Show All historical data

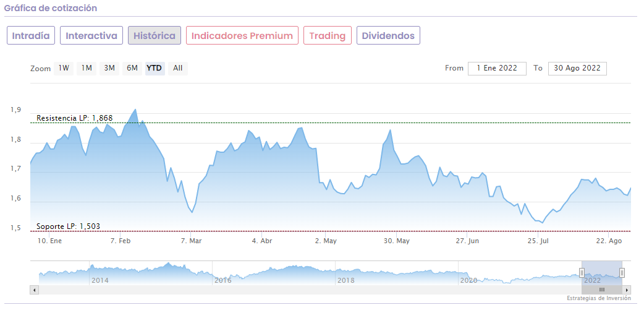pyautogui.click(x=177, y=68)
